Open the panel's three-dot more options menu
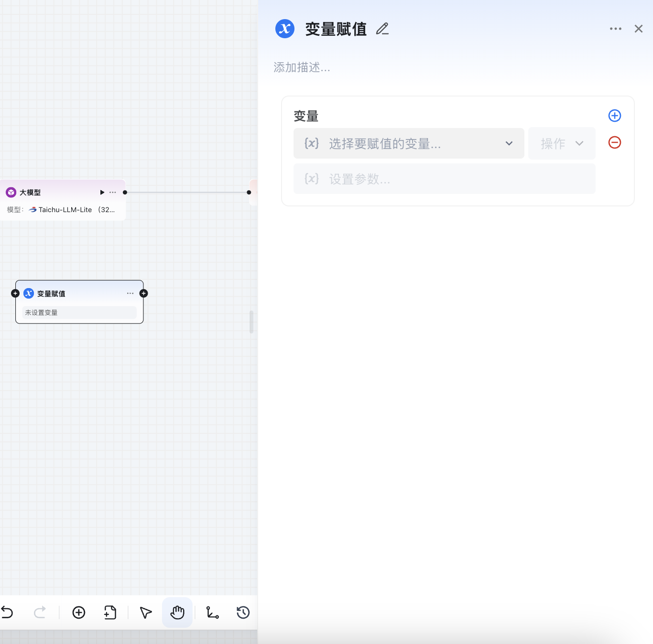The height and width of the screenshot is (644, 653). click(x=615, y=29)
